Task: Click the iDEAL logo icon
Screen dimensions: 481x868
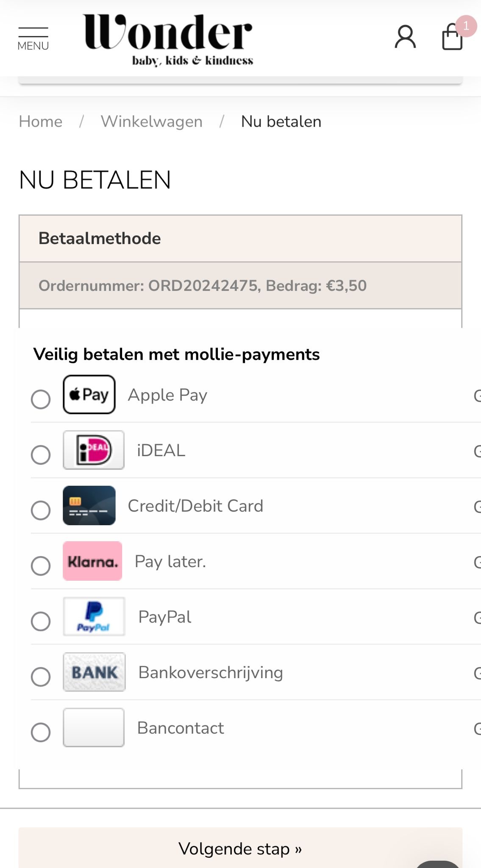Action: [x=94, y=450]
